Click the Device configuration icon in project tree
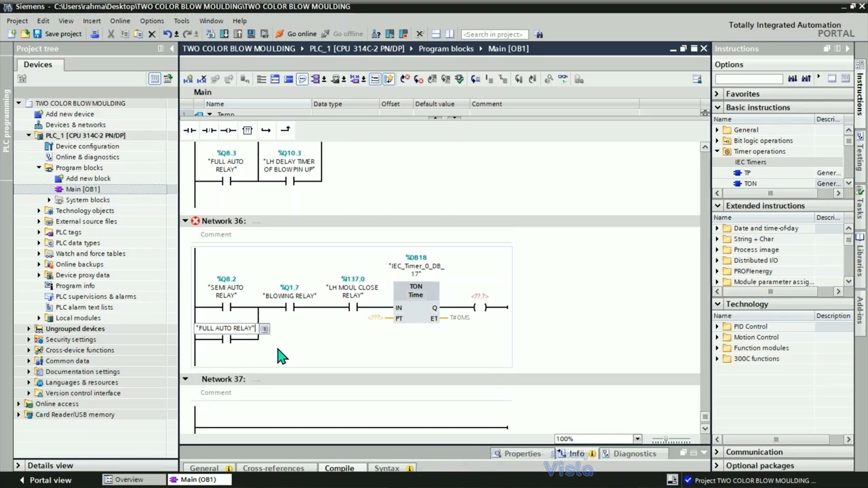This screenshot has width=868, height=488. (49, 146)
